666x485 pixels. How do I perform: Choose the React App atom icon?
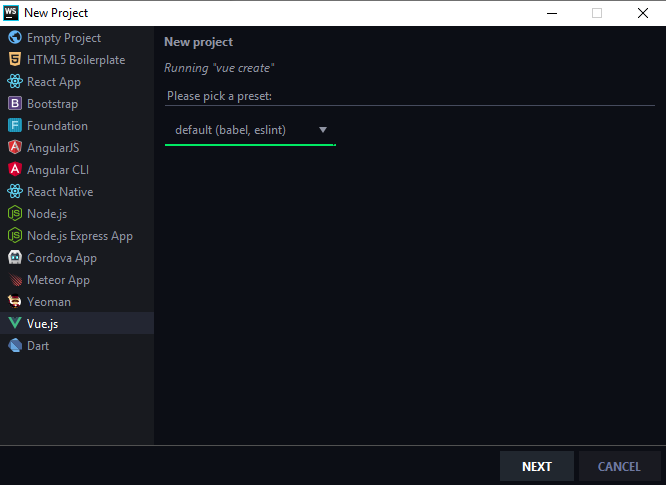(x=15, y=82)
